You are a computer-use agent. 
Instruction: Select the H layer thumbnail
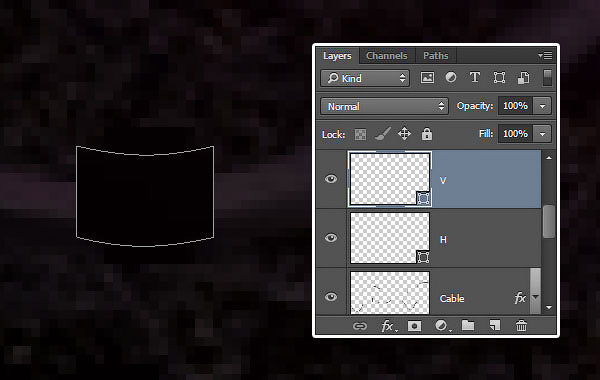click(390, 238)
